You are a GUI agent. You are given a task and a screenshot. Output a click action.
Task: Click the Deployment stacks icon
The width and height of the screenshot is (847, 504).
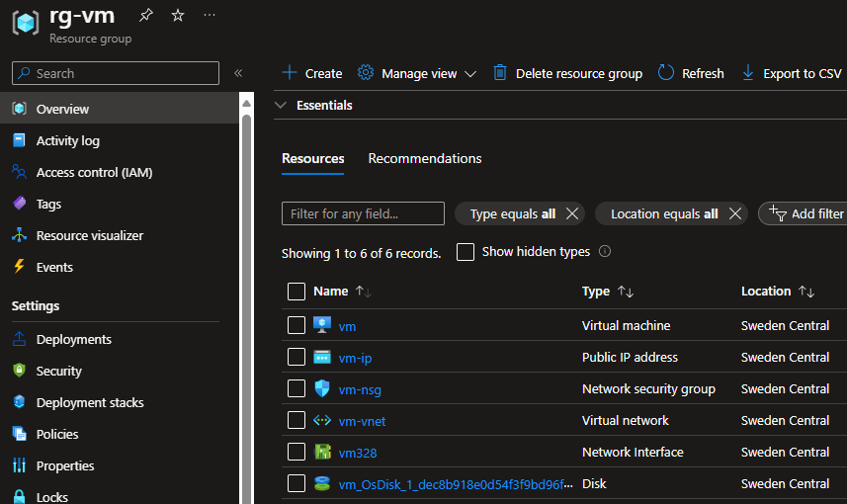tap(20, 402)
